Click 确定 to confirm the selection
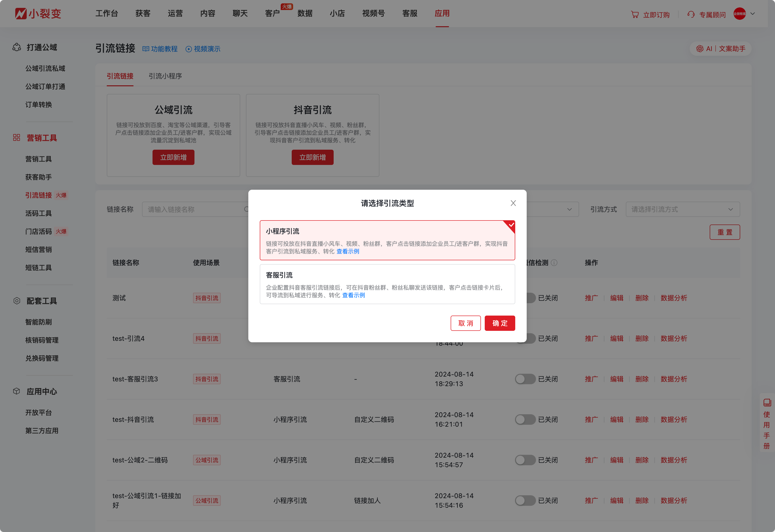This screenshot has width=775, height=532. click(500, 323)
